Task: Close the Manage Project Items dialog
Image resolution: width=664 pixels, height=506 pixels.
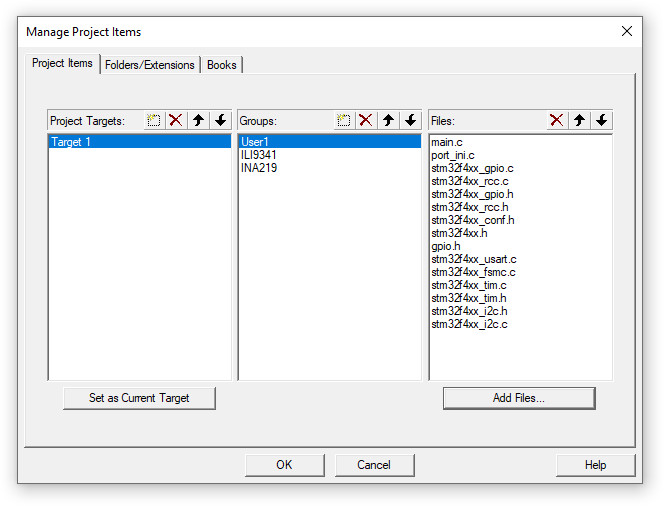Action: click(627, 31)
